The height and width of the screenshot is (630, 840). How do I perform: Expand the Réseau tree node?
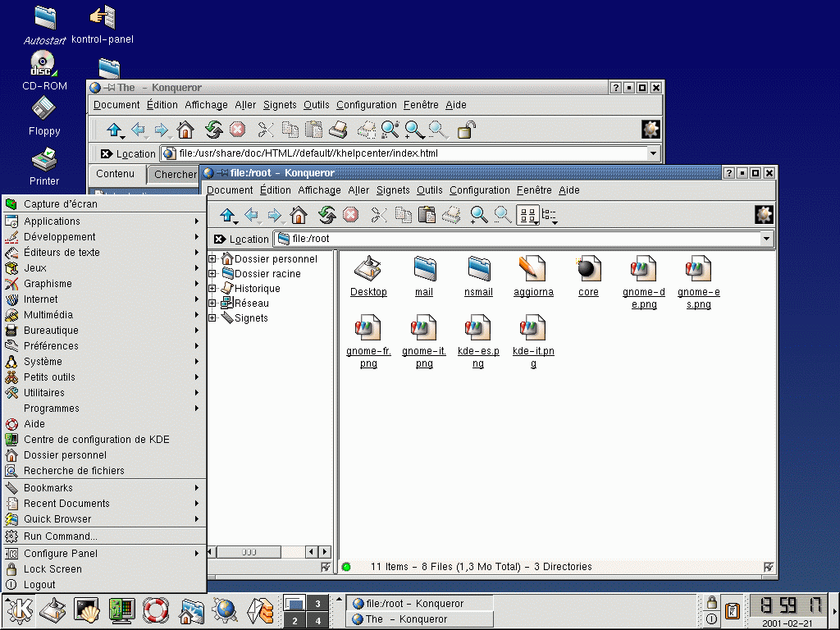click(x=212, y=304)
